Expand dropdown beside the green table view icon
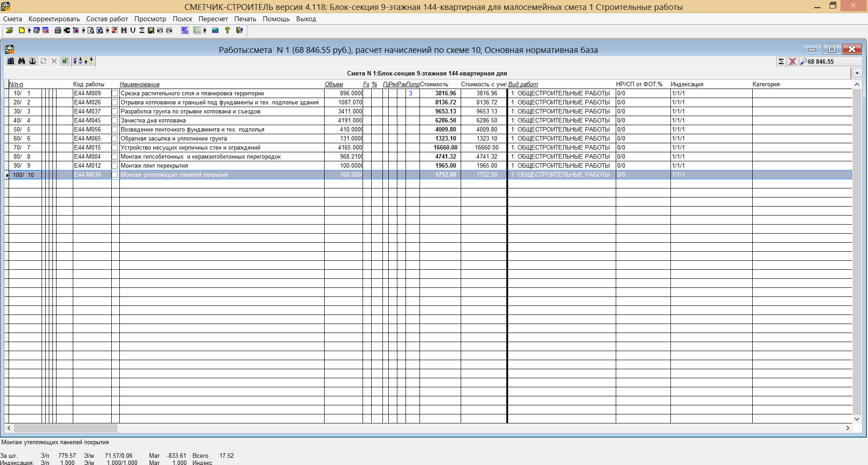 [205, 30]
